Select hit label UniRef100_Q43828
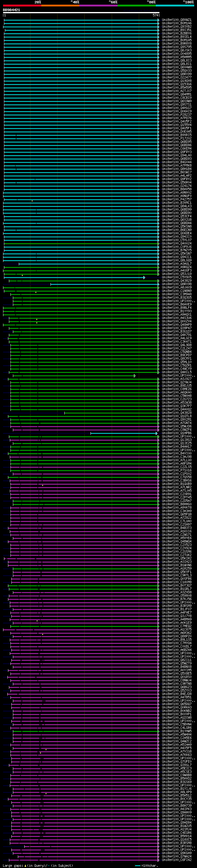This screenshot has width=197, height=868. pyautogui.click(x=177, y=413)
